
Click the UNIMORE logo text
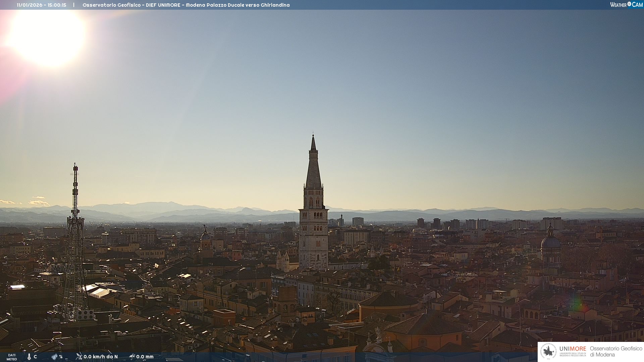(x=573, y=349)
